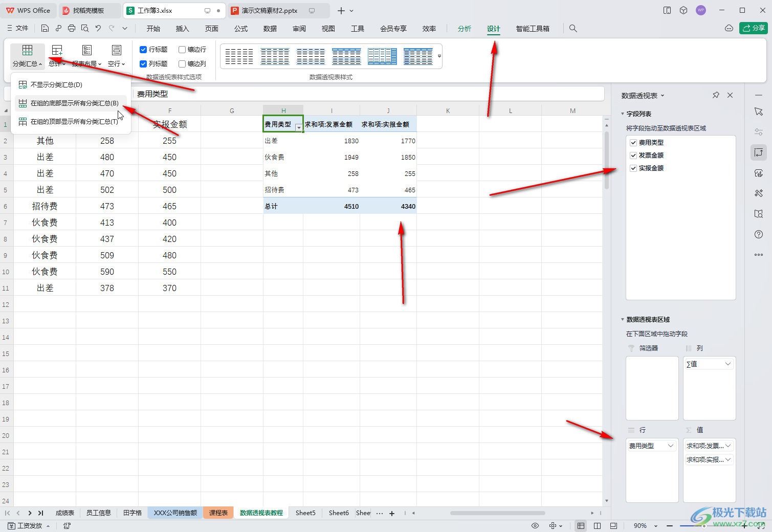The width and height of the screenshot is (772, 532).
Task: Select 在组的底部显示所有分类汇总(B) option
Action: pos(71,103)
